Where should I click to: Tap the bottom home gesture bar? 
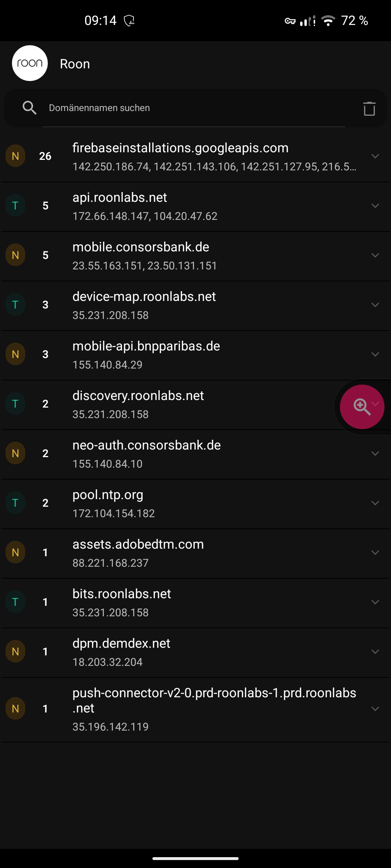(195, 858)
